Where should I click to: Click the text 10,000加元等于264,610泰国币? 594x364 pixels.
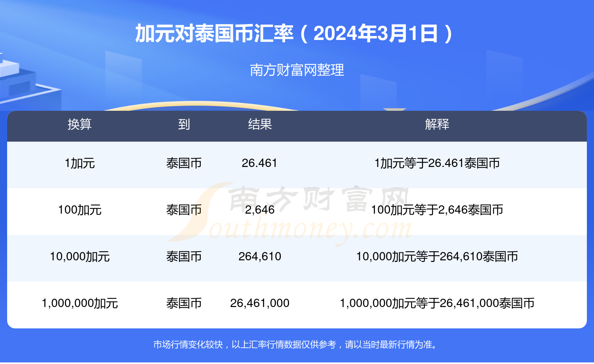(x=437, y=256)
